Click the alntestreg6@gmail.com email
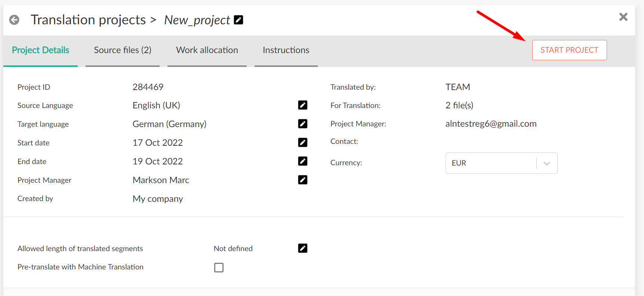Image resolution: width=644 pixels, height=296 pixels. [491, 124]
